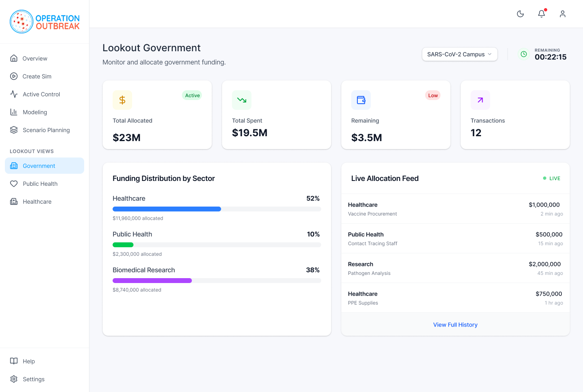This screenshot has width=583, height=392.
Task: Click View Full History link
Action: (455, 324)
